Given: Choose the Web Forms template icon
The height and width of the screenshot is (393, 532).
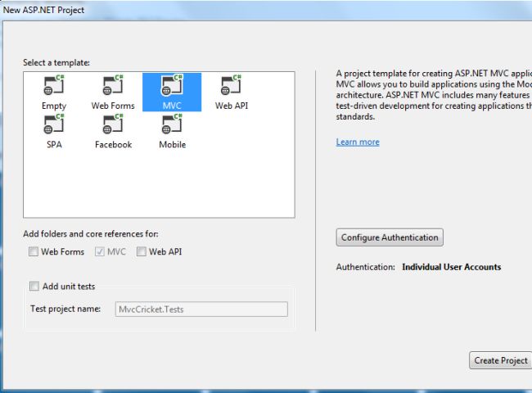Looking at the screenshot, I should coord(113,85).
